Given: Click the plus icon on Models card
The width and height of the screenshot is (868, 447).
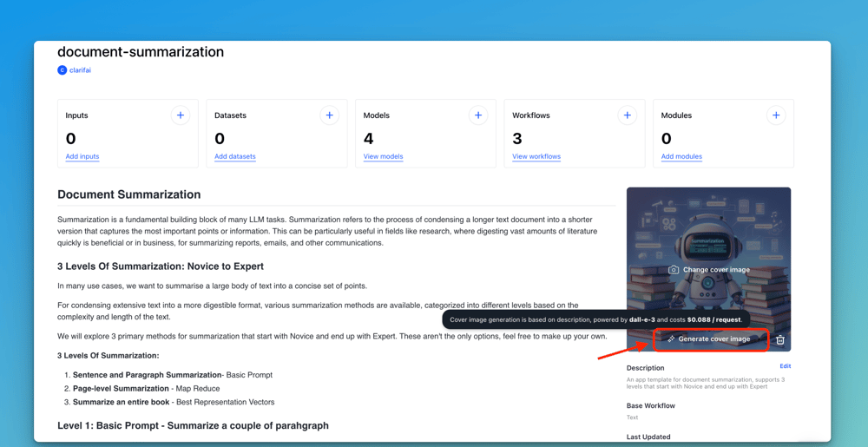Looking at the screenshot, I should coord(478,115).
